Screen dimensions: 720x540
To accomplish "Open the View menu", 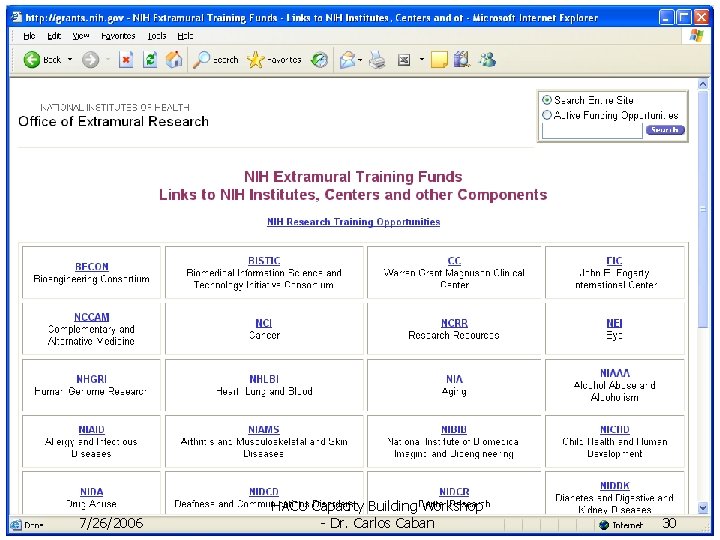I will coord(81,36).
